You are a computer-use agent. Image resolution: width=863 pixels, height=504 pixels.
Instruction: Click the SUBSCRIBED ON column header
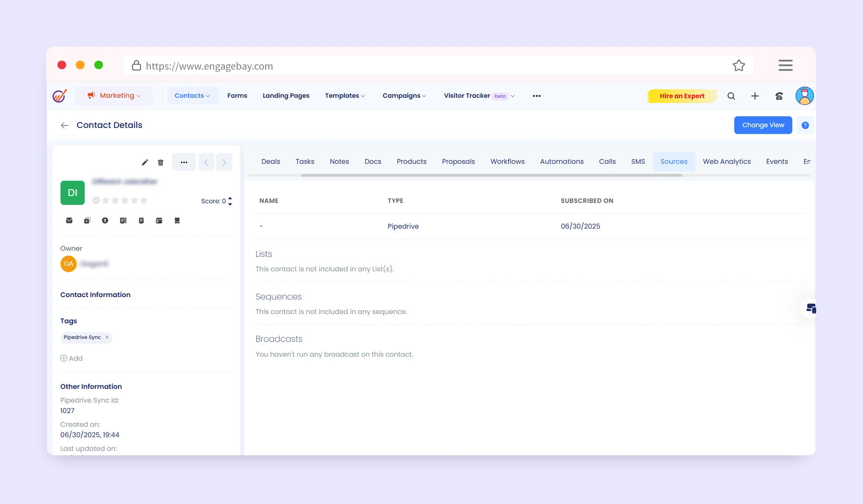[x=587, y=201]
